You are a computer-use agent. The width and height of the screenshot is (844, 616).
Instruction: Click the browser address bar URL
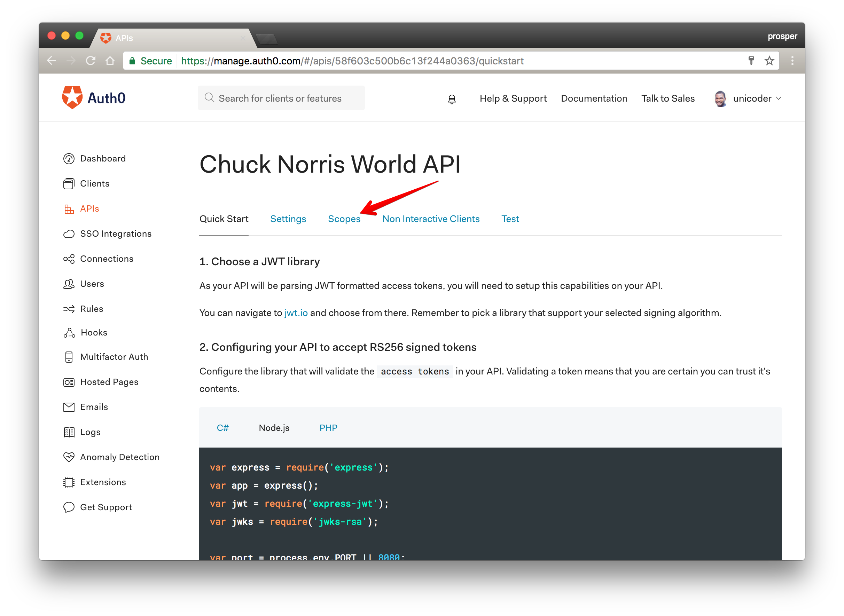click(352, 61)
